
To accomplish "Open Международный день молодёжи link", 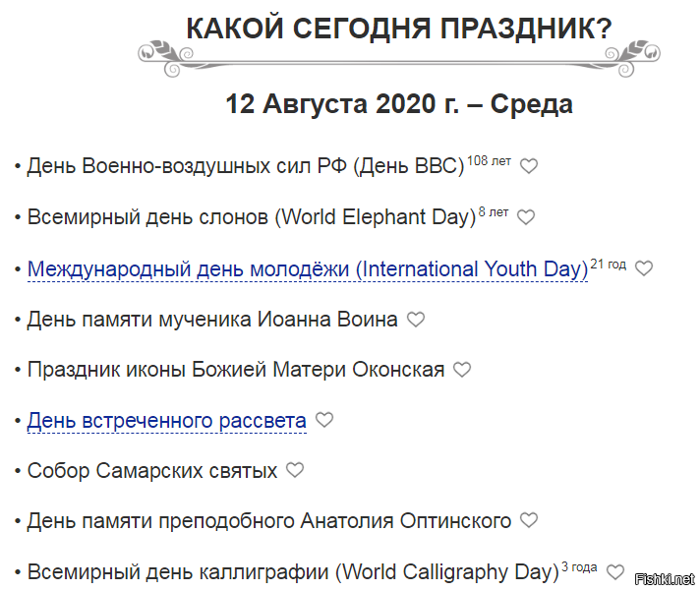I will point(307,268).
